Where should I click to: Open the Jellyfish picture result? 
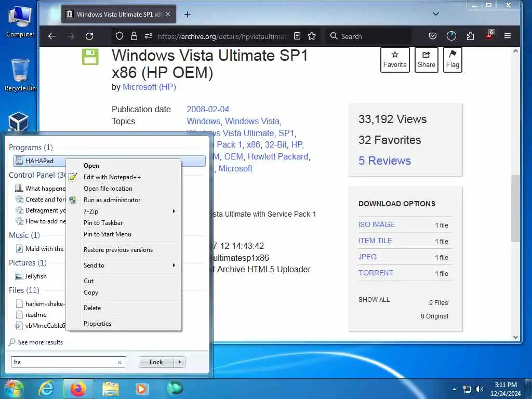(x=36, y=276)
